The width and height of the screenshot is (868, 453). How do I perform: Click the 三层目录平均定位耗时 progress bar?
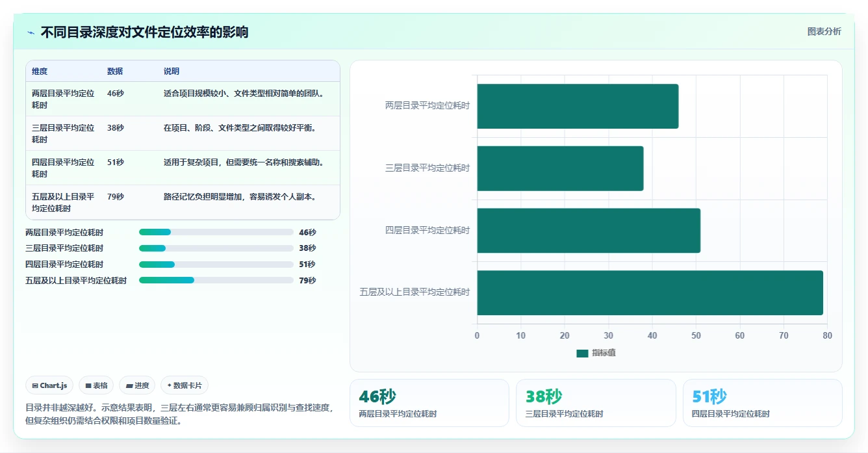tap(216, 248)
